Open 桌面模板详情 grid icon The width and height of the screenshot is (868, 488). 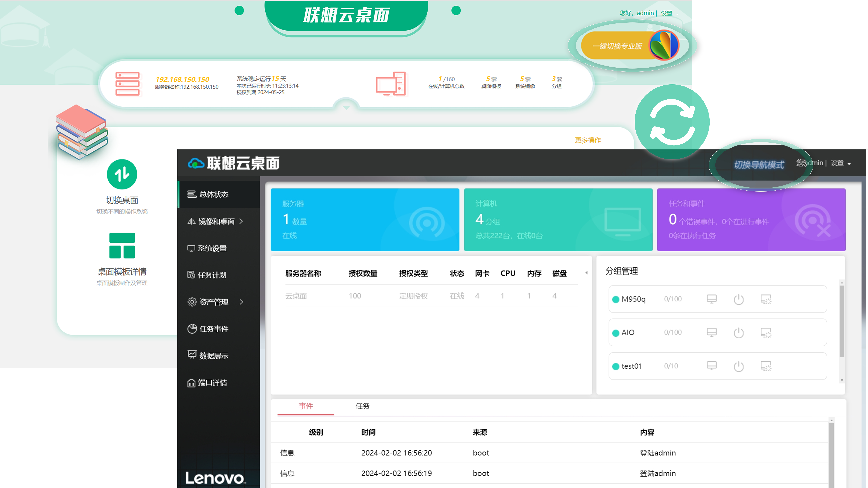click(122, 246)
